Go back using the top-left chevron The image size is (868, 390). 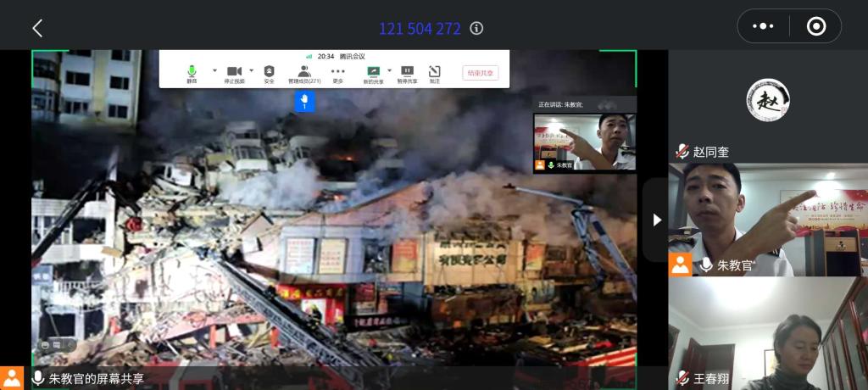point(37,28)
